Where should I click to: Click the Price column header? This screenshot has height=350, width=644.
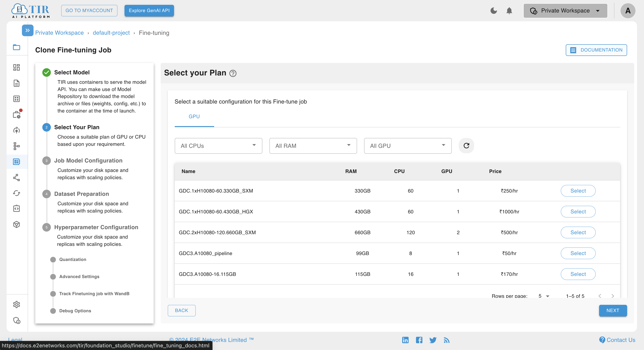[x=495, y=171]
